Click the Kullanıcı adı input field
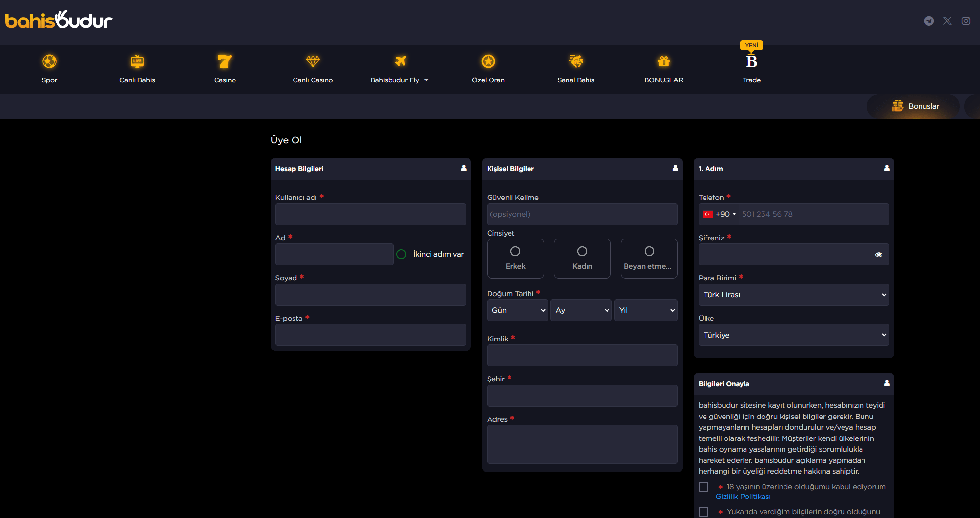 point(371,214)
